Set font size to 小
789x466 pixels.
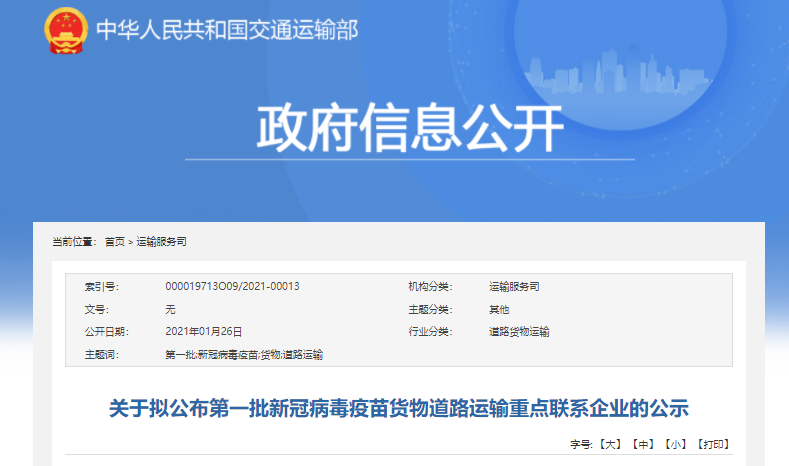676,443
